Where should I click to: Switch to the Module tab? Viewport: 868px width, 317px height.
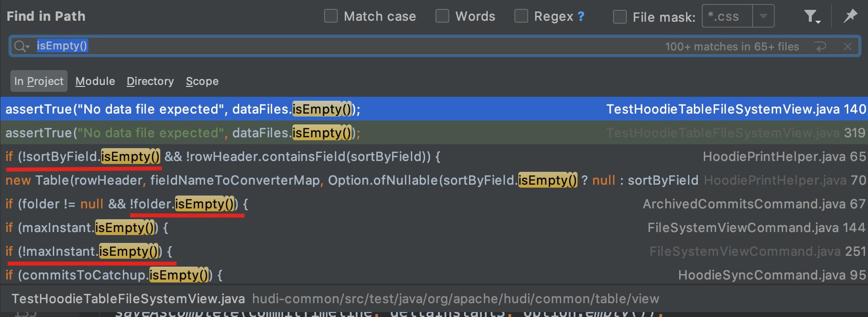(95, 81)
